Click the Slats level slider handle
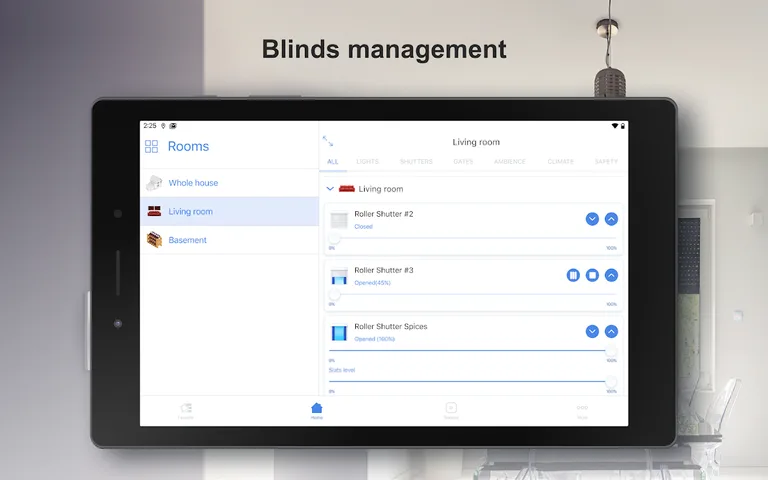 [x=611, y=381]
